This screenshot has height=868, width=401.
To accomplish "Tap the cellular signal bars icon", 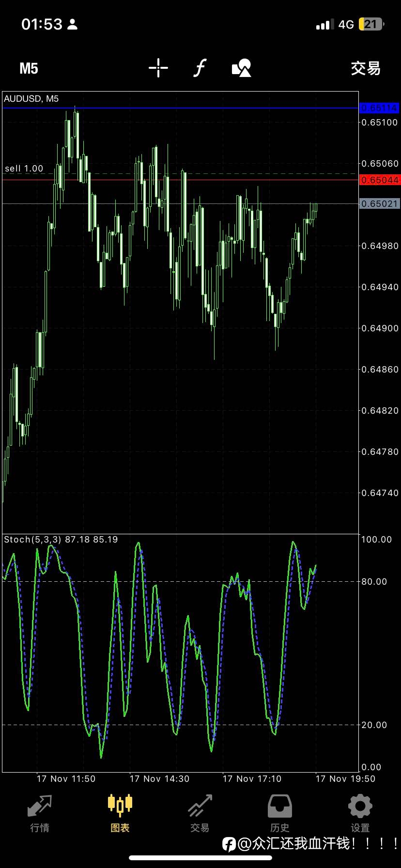I will [324, 24].
